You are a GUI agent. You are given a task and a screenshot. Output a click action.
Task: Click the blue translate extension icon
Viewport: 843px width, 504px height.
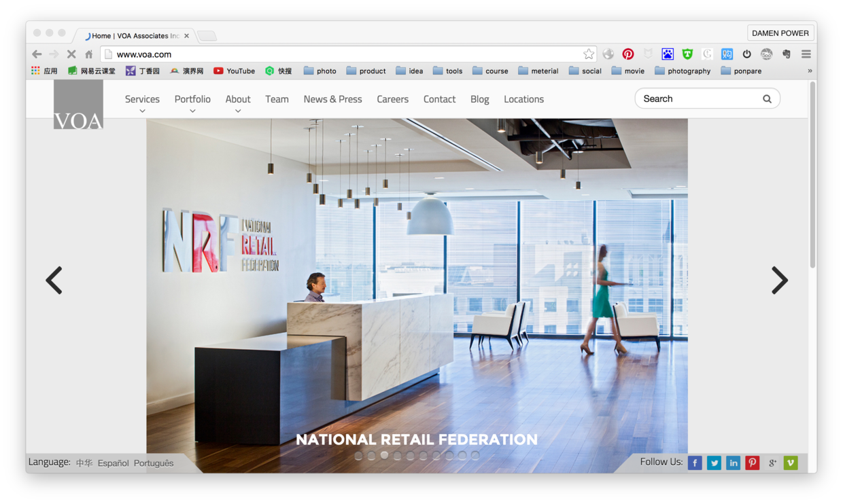727,54
